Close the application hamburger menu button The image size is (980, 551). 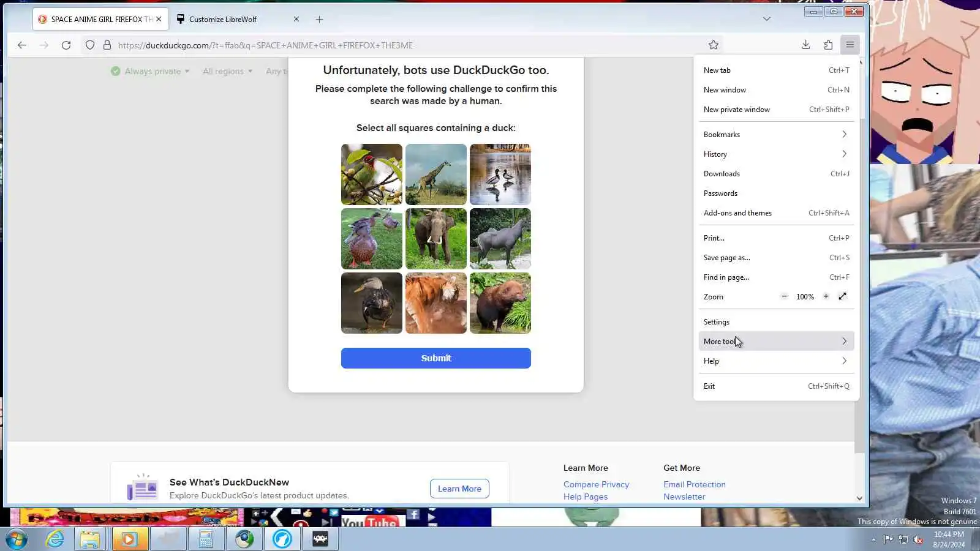(850, 45)
